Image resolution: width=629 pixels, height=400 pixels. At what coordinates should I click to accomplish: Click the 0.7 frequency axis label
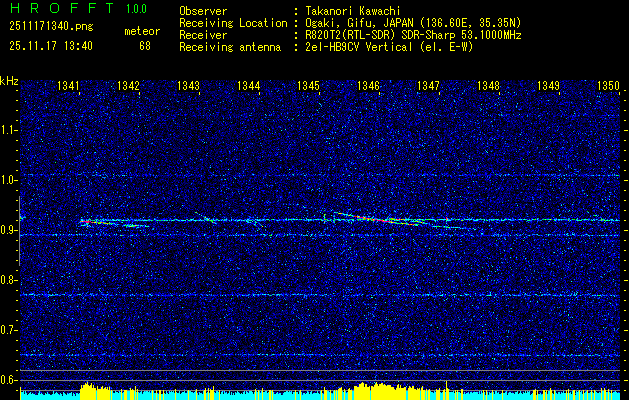(x=9, y=330)
